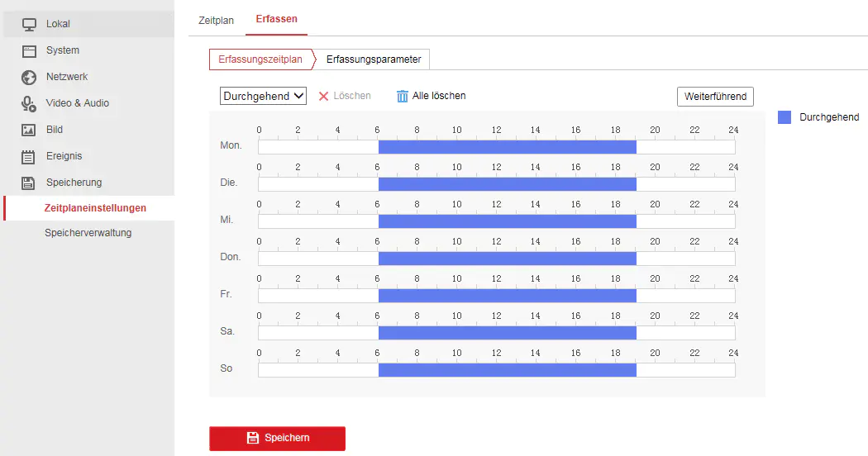Select the Video & Audio microphone icon
This screenshot has height=456, width=868.
[29, 103]
